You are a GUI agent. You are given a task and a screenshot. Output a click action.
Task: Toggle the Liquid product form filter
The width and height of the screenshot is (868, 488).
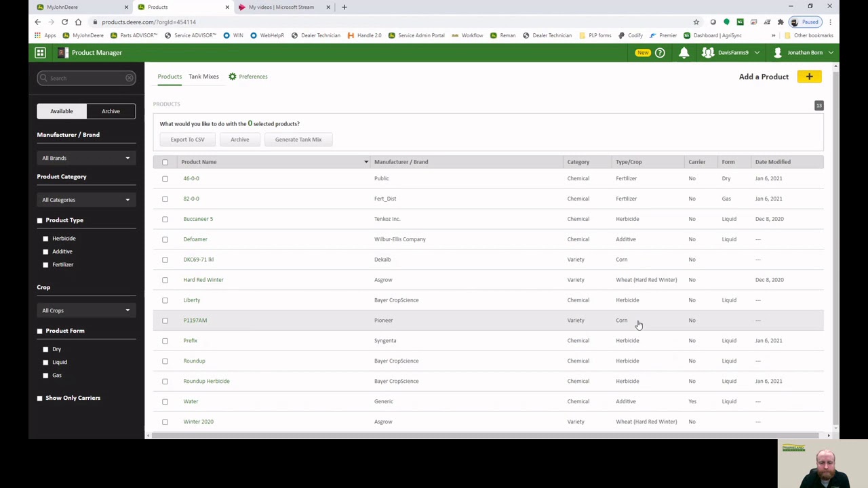pos(45,362)
